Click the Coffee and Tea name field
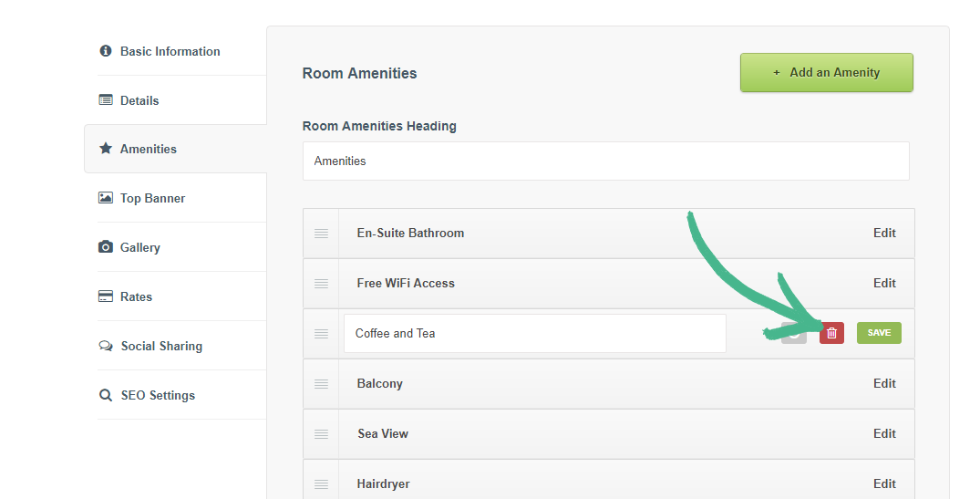The width and height of the screenshot is (980, 499). coord(534,334)
